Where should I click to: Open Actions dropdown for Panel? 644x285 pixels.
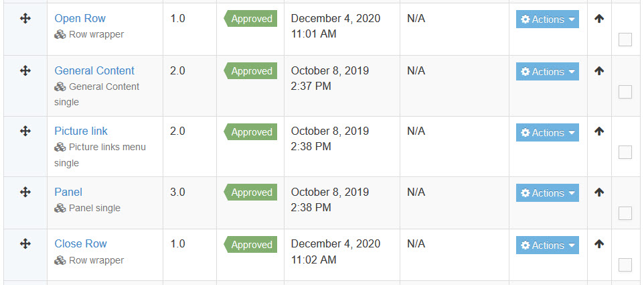click(548, 193)
